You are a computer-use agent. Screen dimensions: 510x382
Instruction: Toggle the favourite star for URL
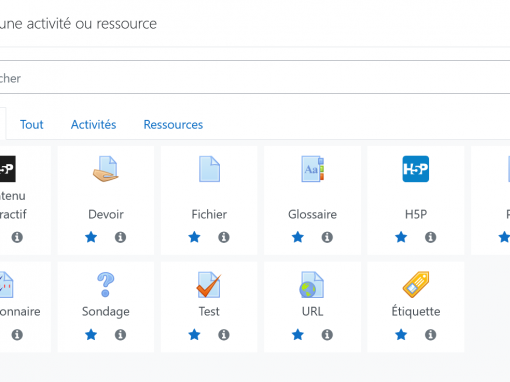[x=298, y=334]
